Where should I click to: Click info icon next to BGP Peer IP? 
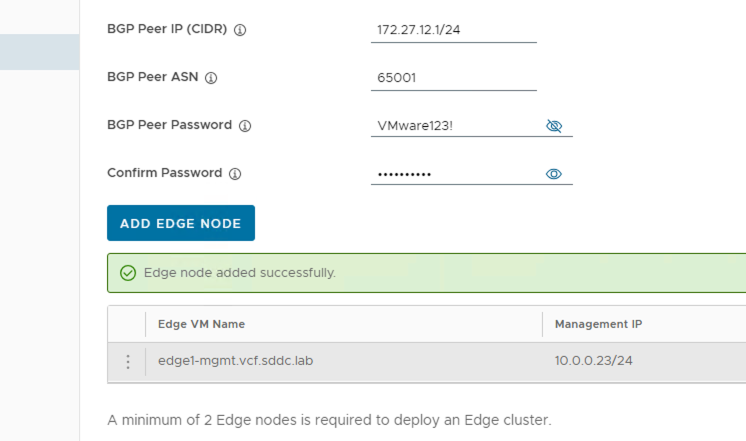[240, 30]
